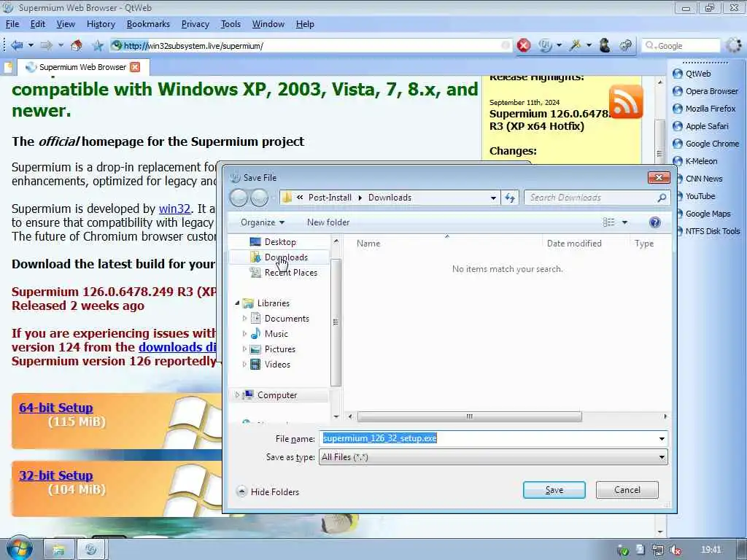The image size is (747, 560).
Task: Click the orange RSS feed icon
Action: point(626,102)
